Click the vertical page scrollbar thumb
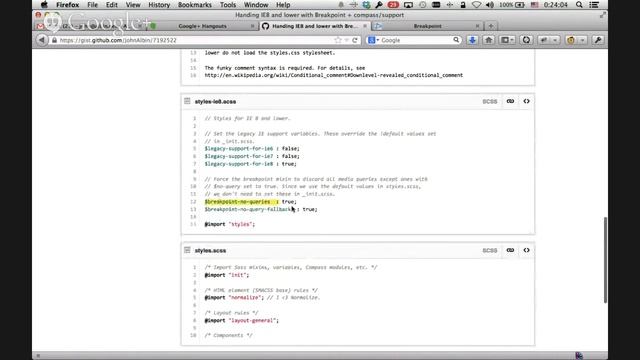 [605, 260]
